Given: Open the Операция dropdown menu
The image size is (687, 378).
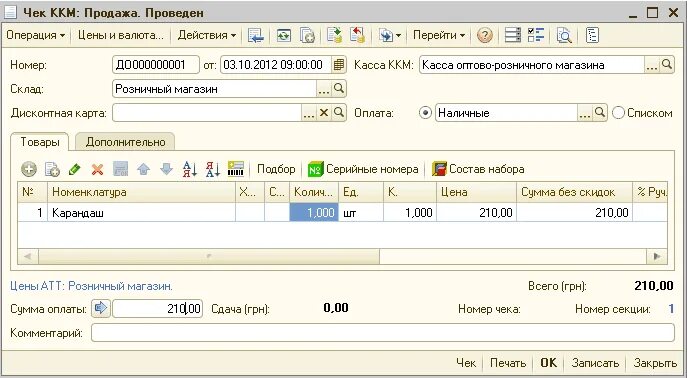Looking at the screenshot, I should pyautogui.click(x=35, y=35).
